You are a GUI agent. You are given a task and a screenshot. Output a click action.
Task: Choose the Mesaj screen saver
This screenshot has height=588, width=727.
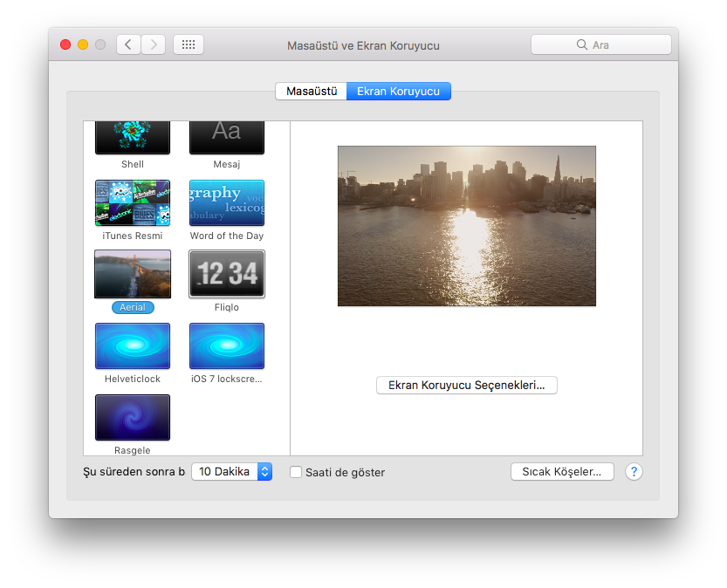point(227,137)
